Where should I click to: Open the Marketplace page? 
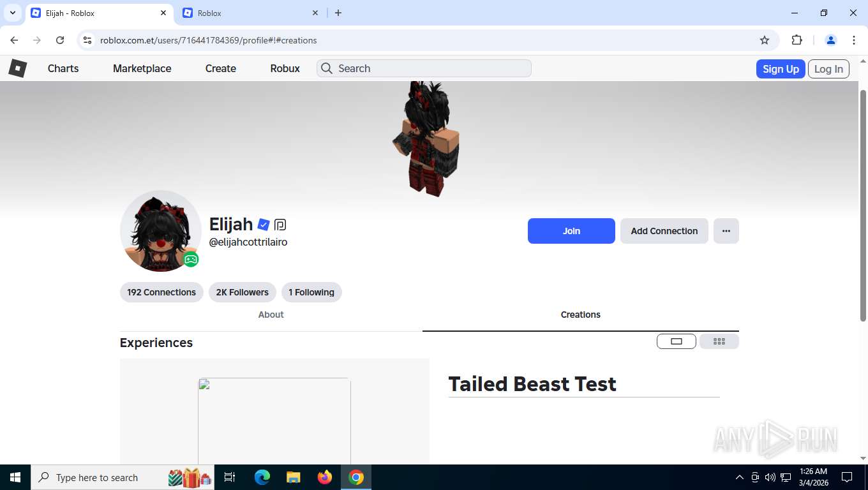coord(142,68)
